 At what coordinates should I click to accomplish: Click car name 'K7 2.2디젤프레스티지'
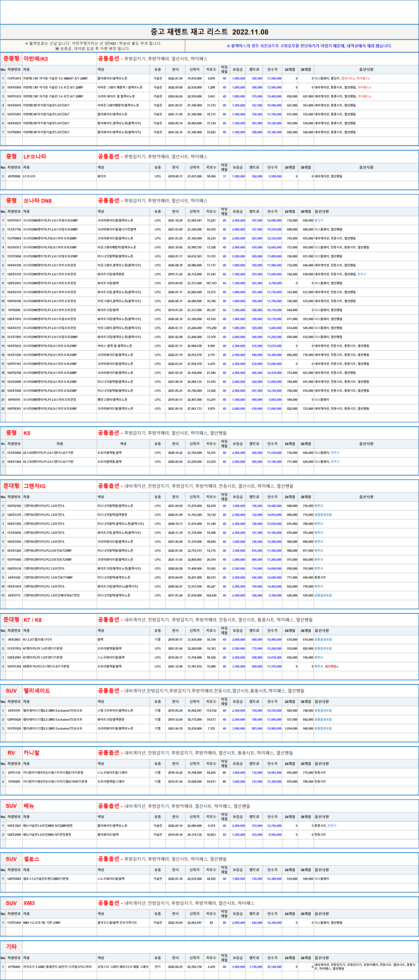[37, 640]
